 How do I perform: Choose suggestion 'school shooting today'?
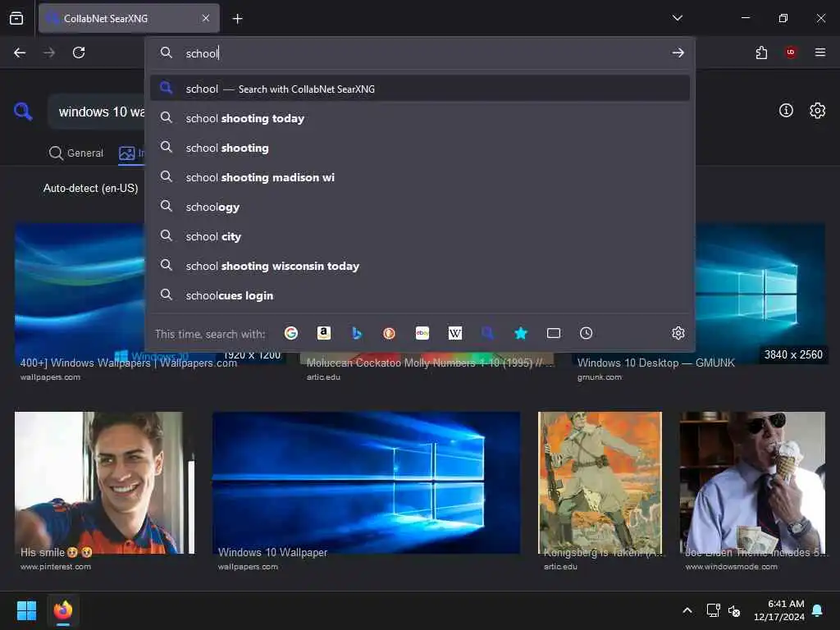(x=420, y=118)
